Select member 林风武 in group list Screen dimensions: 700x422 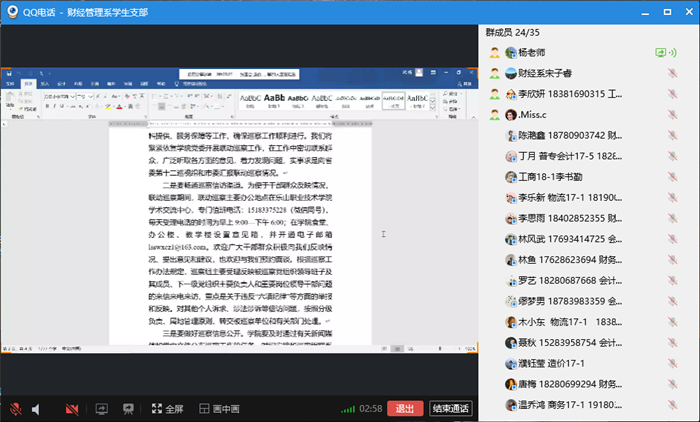[x=570, y=239]
